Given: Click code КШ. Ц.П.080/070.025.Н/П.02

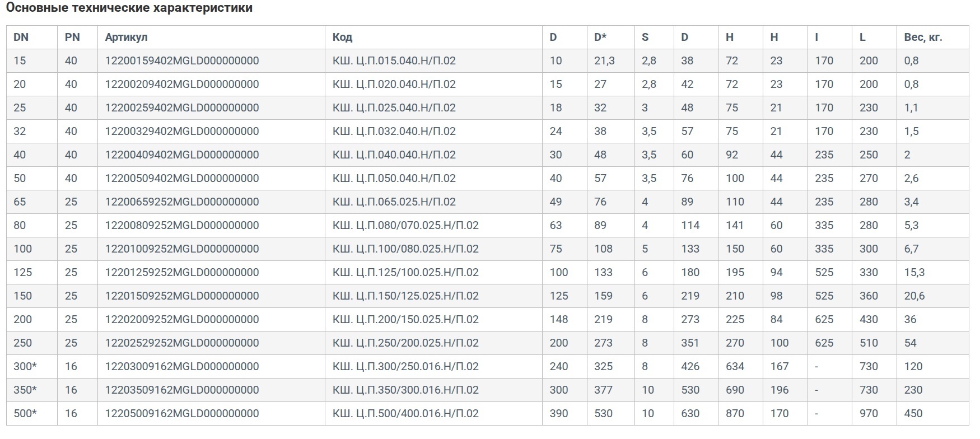Looking at the screenshot, I should [405, 225].
